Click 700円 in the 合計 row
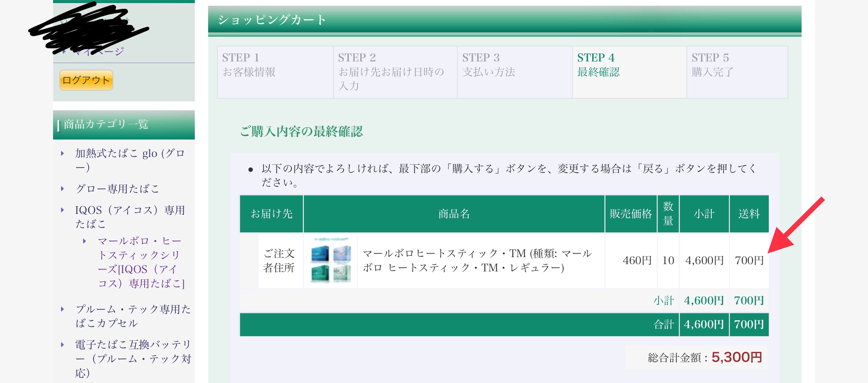 (x=749, y=324)
